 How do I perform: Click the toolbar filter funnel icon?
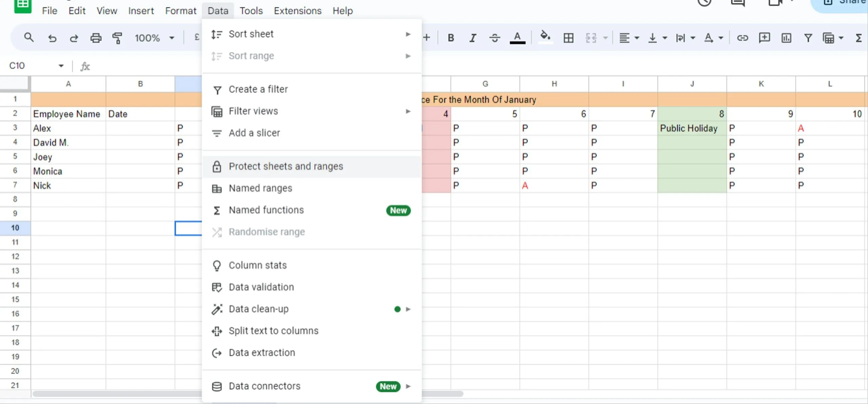coord(808,38)
